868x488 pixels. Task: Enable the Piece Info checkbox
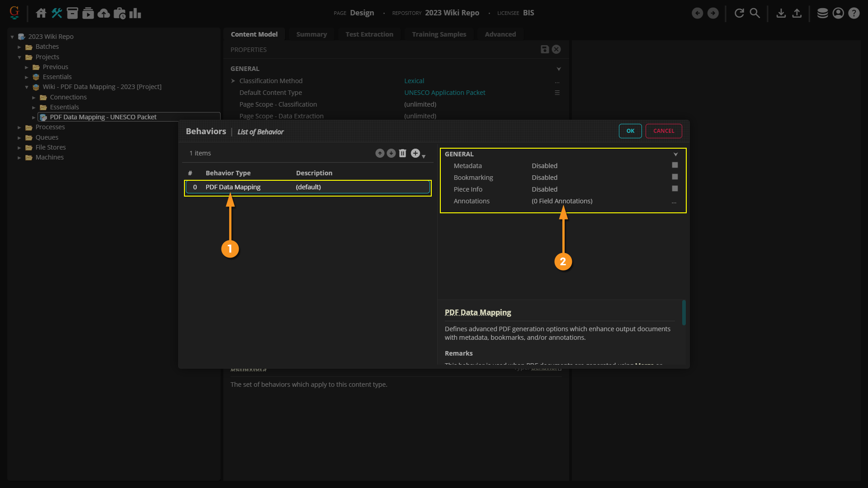pos(675,189)
